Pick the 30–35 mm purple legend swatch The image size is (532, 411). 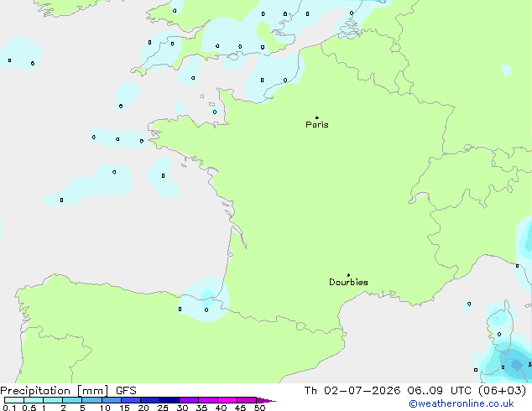tap(189, 400)
